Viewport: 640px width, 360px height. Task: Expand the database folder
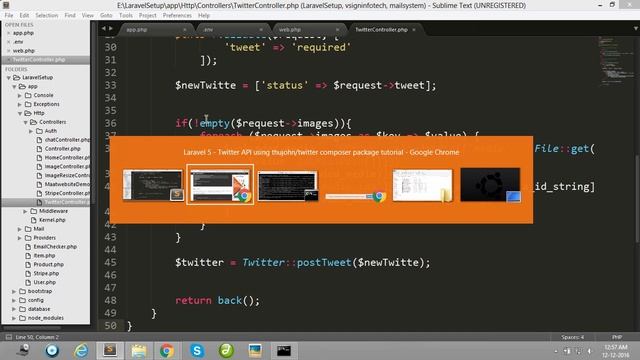pos(14,309)
